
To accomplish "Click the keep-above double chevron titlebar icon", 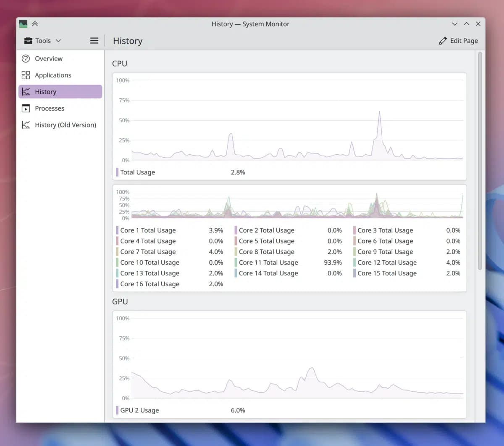I will [35, 24].
